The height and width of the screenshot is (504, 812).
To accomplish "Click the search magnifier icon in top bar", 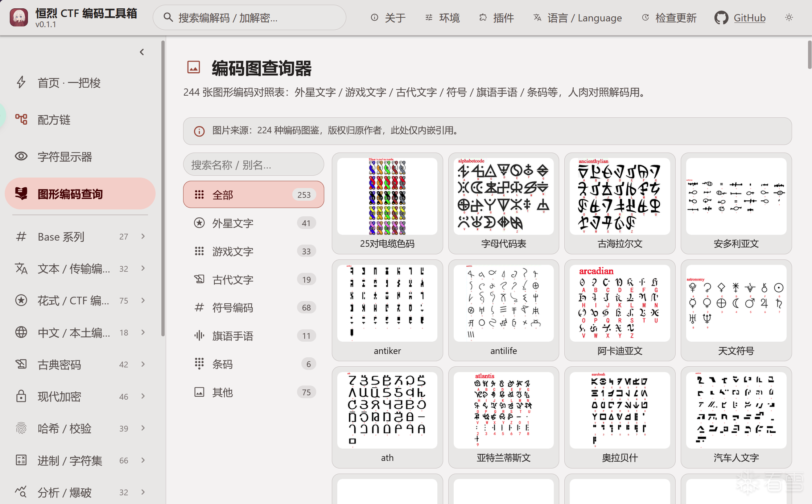I will click(168, 17).
